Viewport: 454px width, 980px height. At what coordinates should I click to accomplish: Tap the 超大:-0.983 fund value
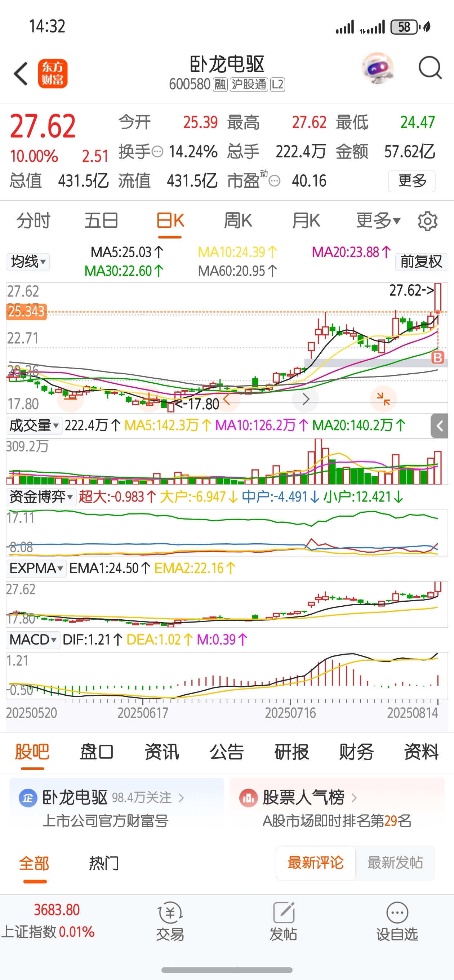(117, 497)
